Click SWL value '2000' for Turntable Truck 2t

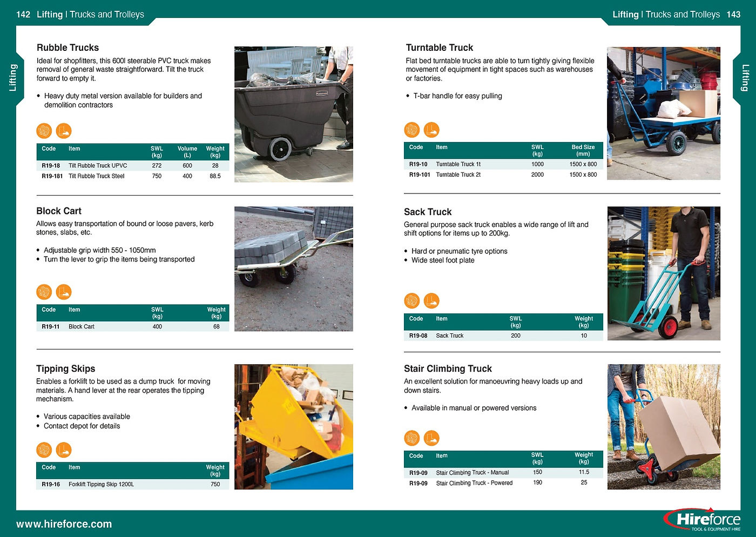(x=537, y=174)
